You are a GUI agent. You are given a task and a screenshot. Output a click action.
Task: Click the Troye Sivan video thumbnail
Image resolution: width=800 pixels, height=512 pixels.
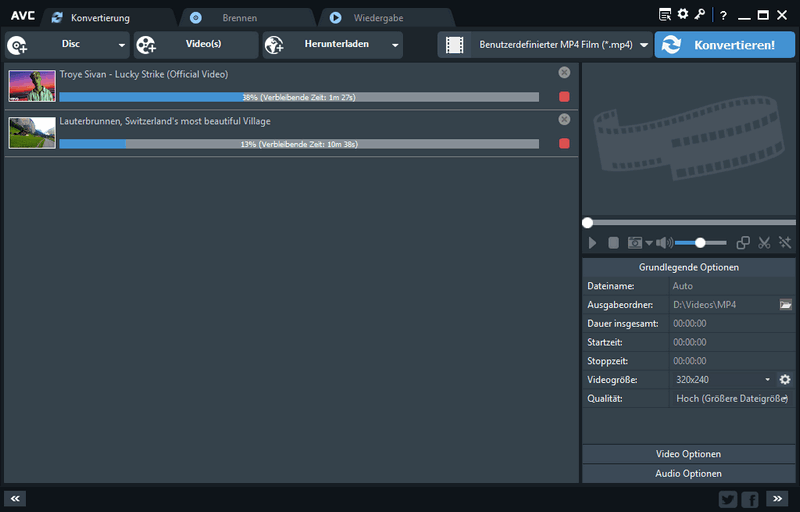pyautogui.click(x=32, y=86)
